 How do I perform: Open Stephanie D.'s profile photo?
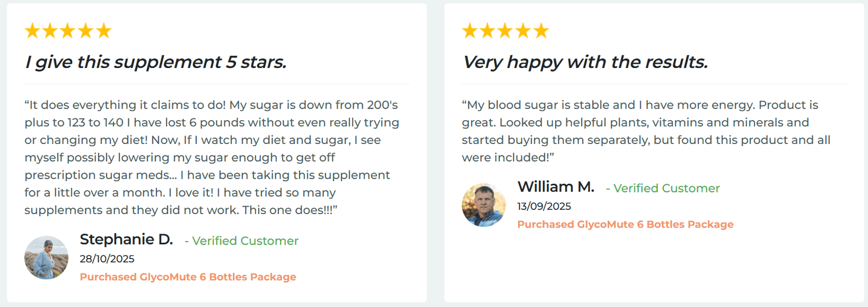(x=47, y=258)
